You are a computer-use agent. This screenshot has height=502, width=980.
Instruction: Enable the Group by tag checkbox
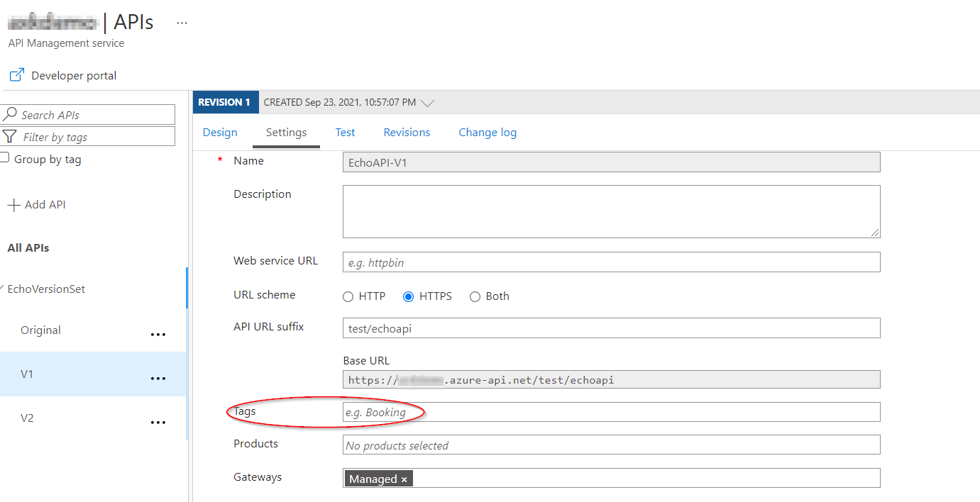click(6, 159)
